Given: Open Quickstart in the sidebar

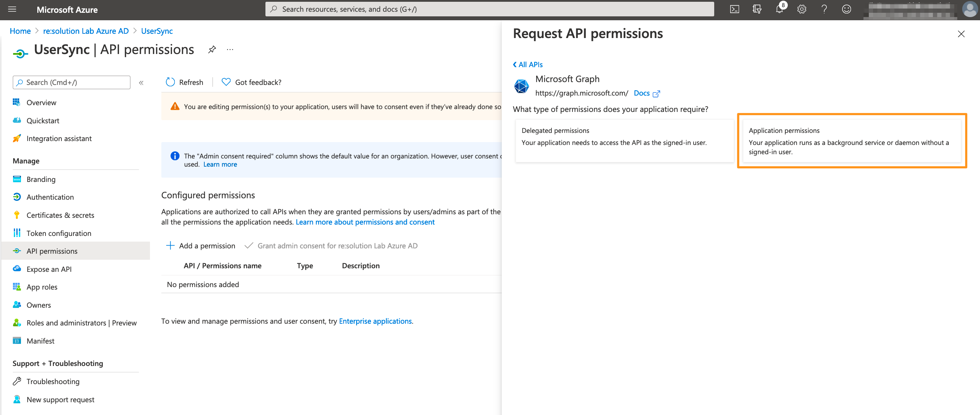Looking at the screenshot, I should [x=43, y=120].
